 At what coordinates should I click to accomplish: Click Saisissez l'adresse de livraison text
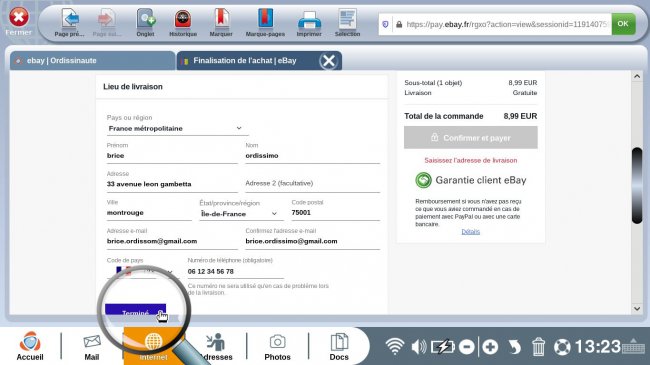tap(471, 161)
